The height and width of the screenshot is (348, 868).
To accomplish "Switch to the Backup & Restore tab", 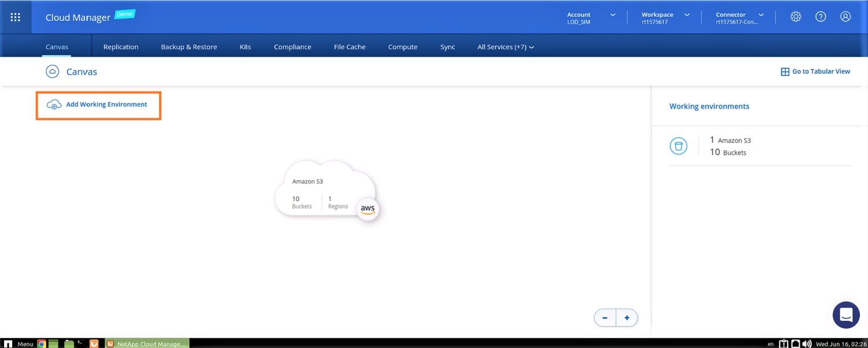I will (189, 47).
